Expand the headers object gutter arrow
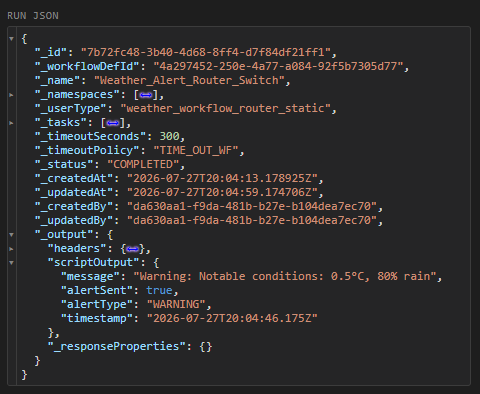The width and height of the screenshot is (480, 394). [11, 249]
